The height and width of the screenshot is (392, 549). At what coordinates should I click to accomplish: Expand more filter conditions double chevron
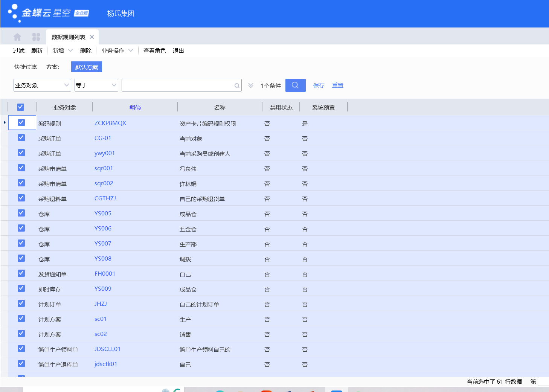pos(251,85)
